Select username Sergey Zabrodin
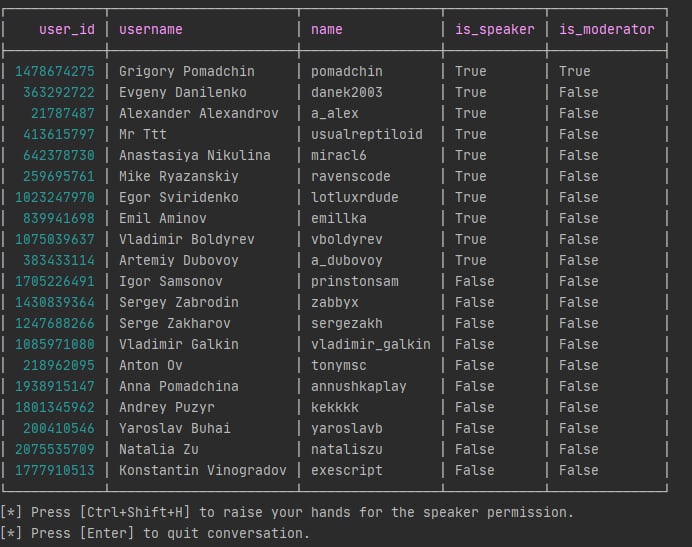Image resolution: width=692 pixels, height=547 pixels. [178, 302]
